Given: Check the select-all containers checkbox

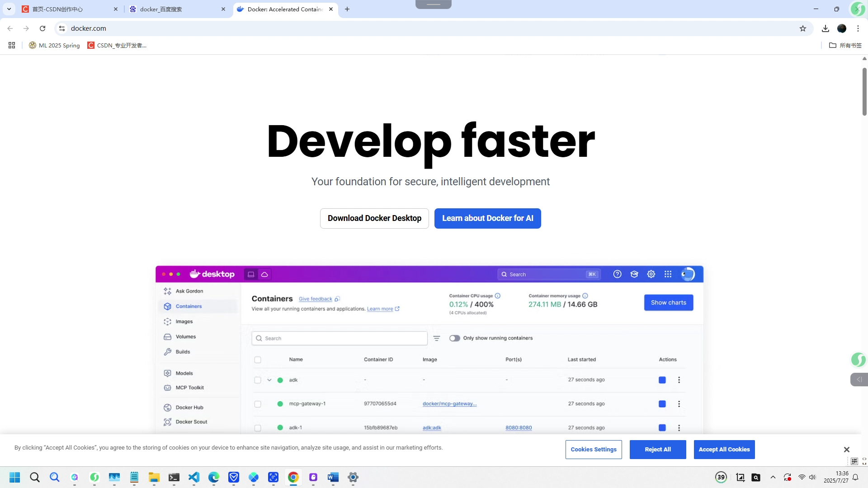Looking at the screenshot, I should 258,360.
